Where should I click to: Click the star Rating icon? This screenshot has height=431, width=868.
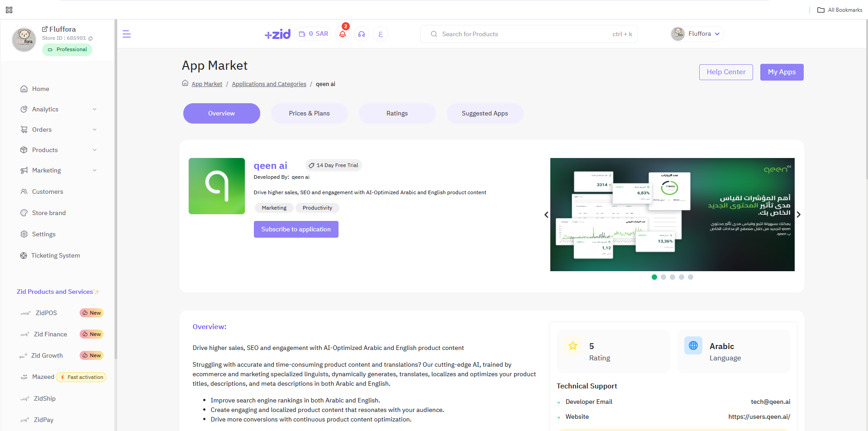pos(573,346)
